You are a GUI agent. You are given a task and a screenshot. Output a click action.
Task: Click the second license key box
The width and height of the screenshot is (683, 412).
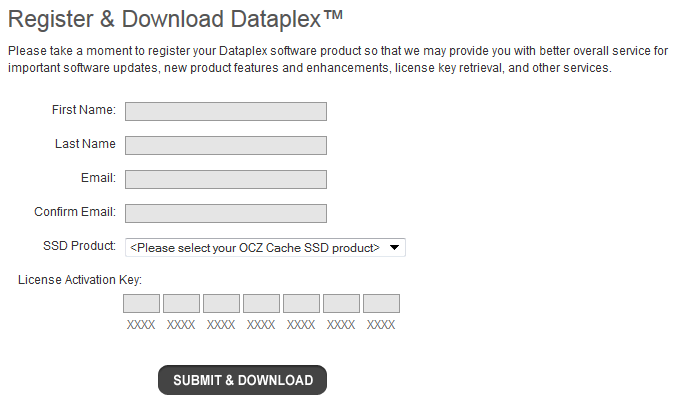181,303
